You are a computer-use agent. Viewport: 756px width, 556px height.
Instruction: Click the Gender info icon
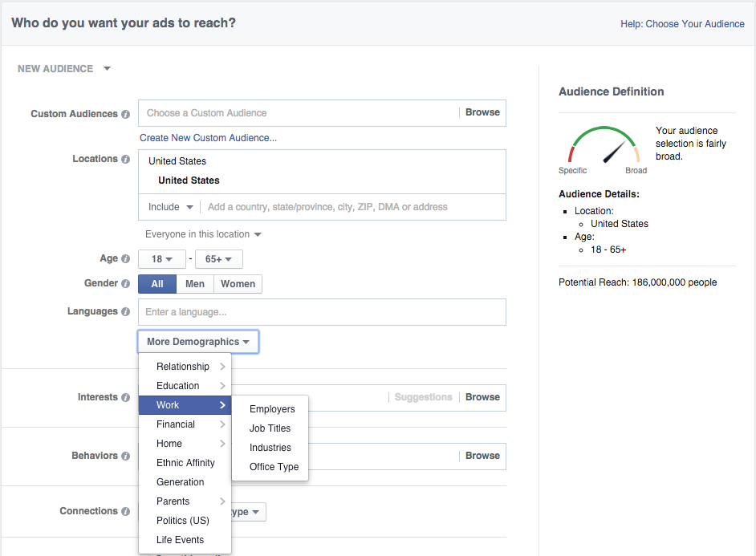point(125,284)
